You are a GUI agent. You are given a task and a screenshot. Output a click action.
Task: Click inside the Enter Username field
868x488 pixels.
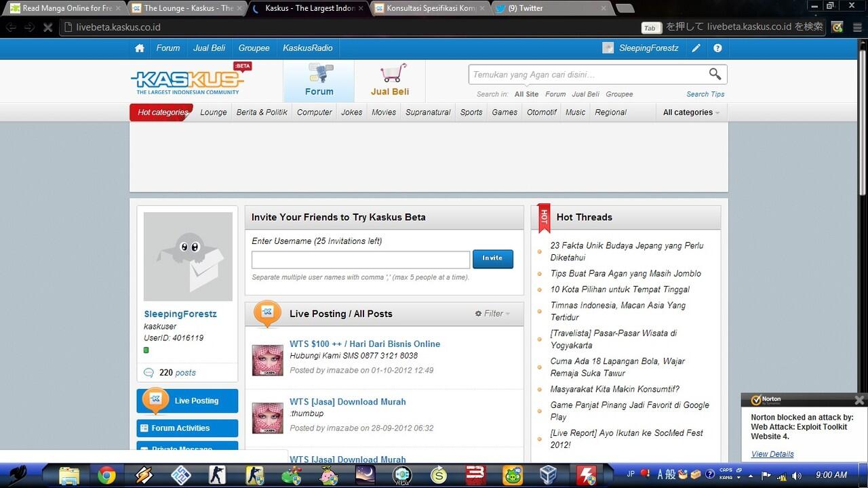click(360, 260)
